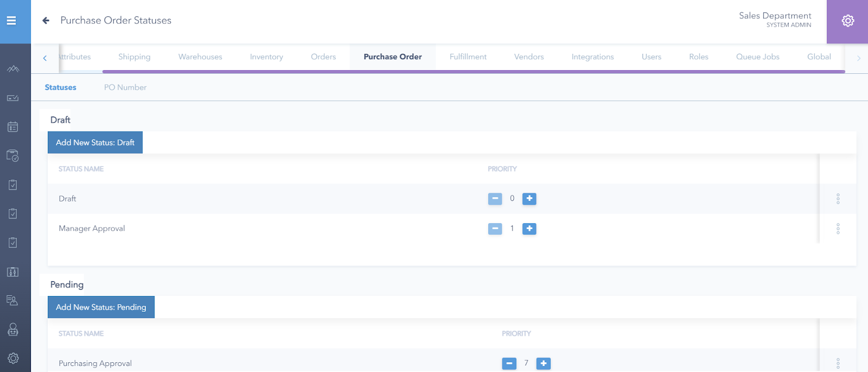Switch to the Roles tab
The width and height of the screenshot is (868, 372).
[699, 57]
